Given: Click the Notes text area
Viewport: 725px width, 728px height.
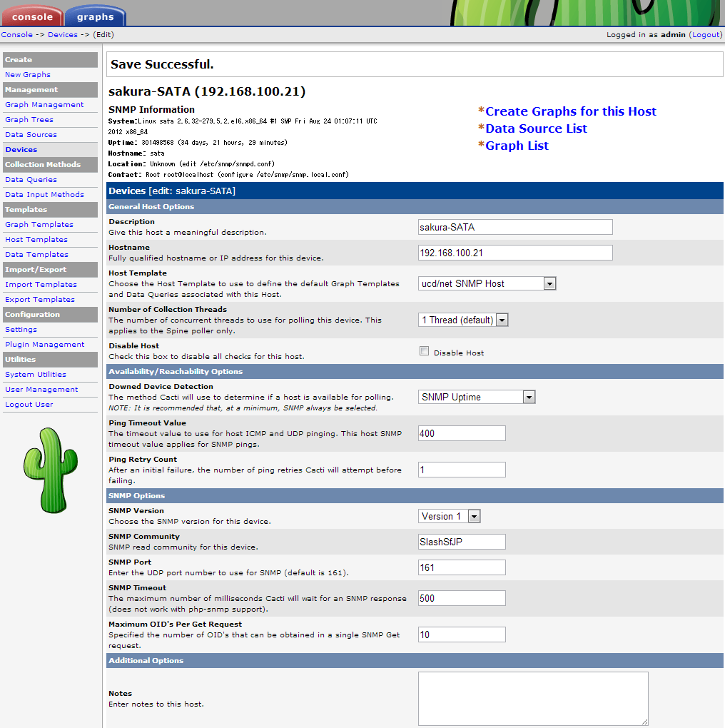Looking at the screenshot, I should point(532,698).
